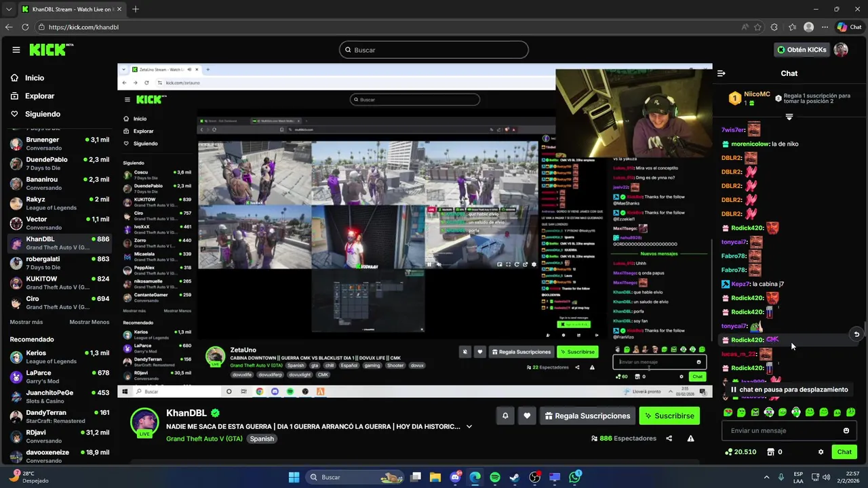Open Steam from the taskbar
Screen dimensions: 868x488
[515, 477]
